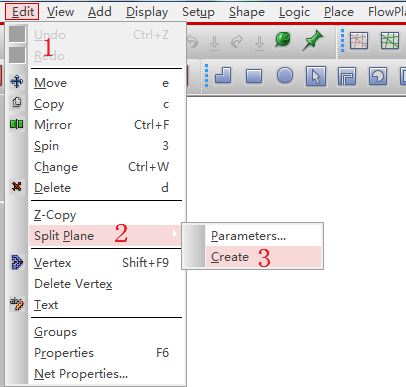Click the green Mirror icon
406x387 pixels.
click(x=17, y=124)
